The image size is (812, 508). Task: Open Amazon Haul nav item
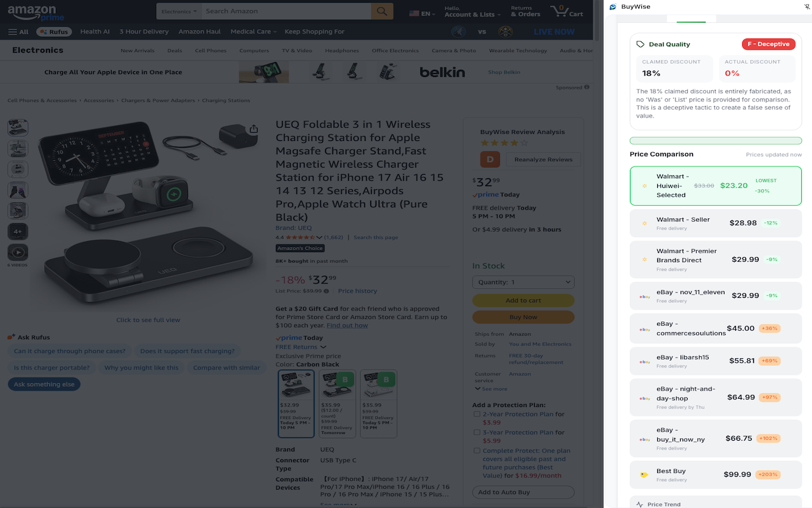pos(199,32)
